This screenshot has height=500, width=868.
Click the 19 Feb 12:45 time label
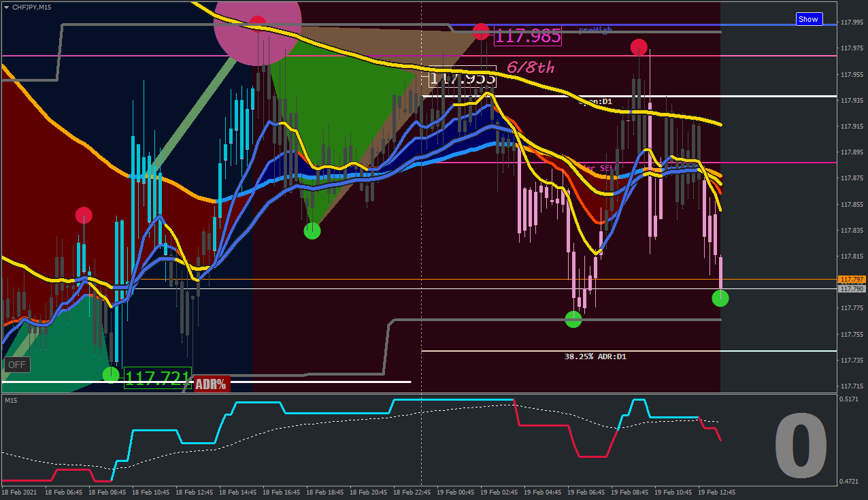[717, 492]
